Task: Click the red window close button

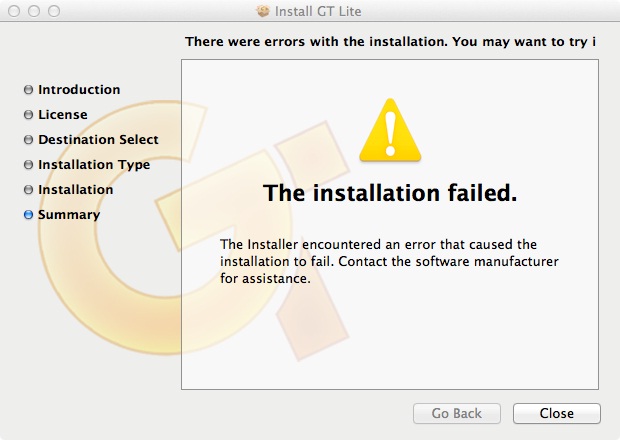Action: 14,11
